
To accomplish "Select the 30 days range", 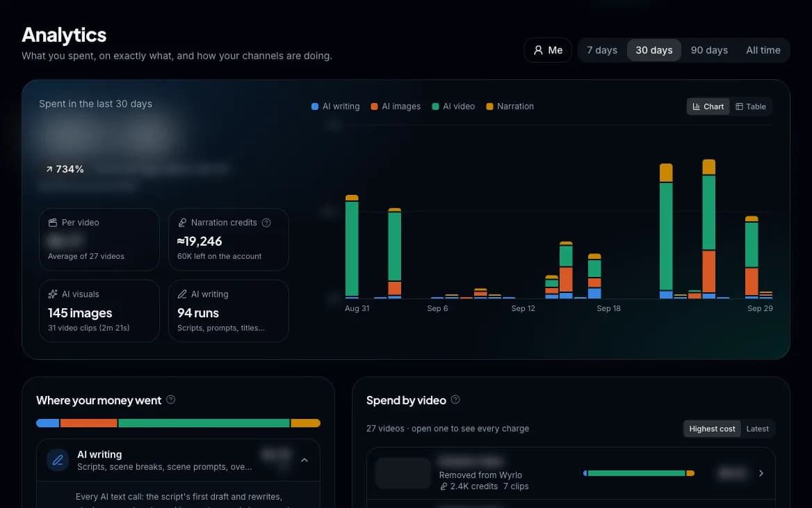I will click(653, 50).
